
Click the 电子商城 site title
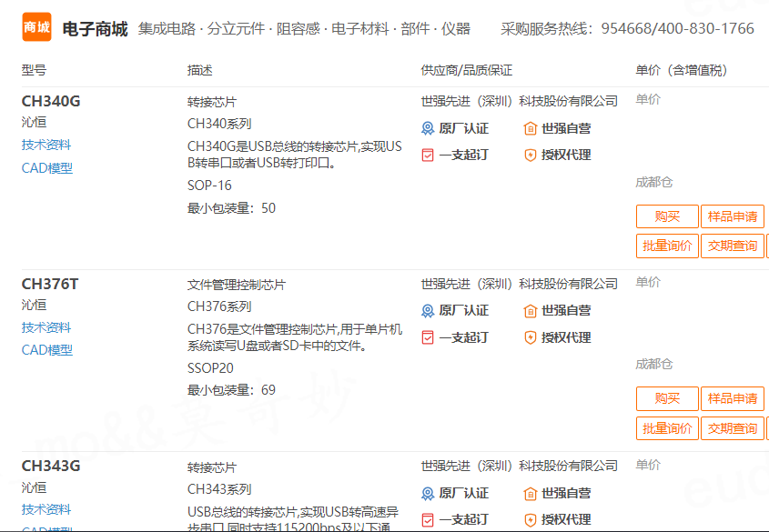[x=95, y=29]
